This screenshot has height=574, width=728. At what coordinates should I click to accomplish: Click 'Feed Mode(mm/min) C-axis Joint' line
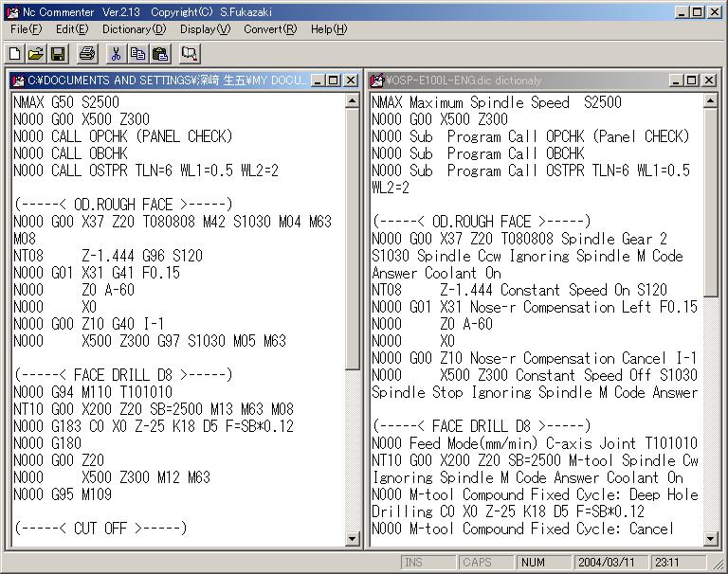tap(535, 443)
